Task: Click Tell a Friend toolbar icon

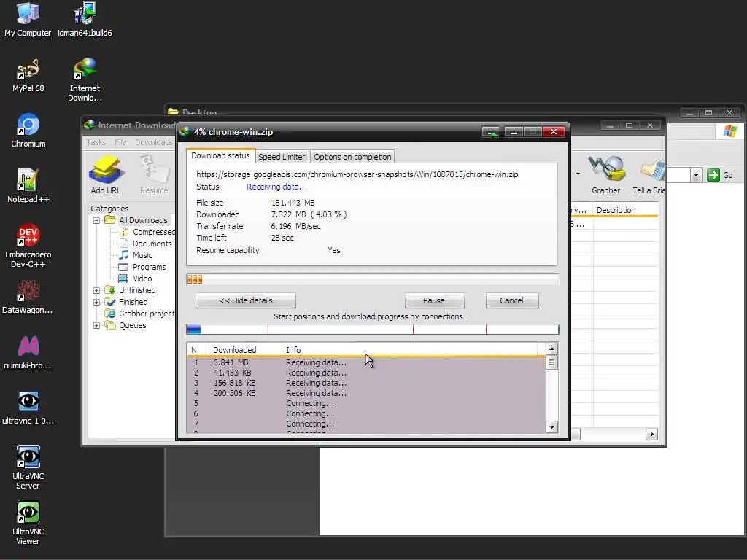Action: [x=649, y=175]
